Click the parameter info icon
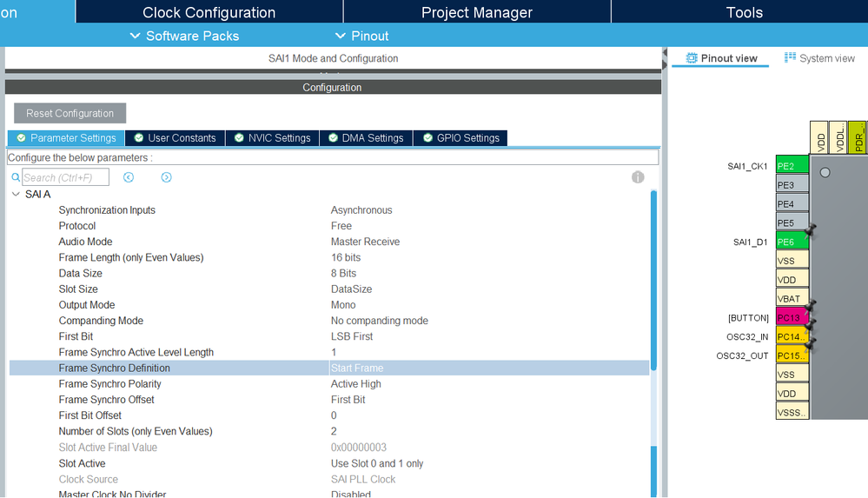This screenshot has height=498, width=868. coord(638,177)
